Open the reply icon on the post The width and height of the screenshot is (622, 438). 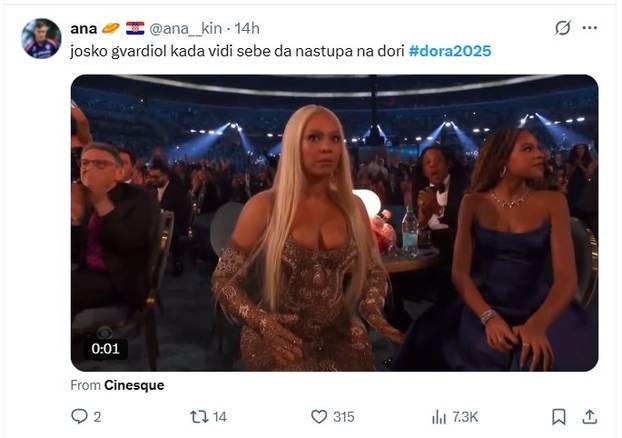coord(79,416)
